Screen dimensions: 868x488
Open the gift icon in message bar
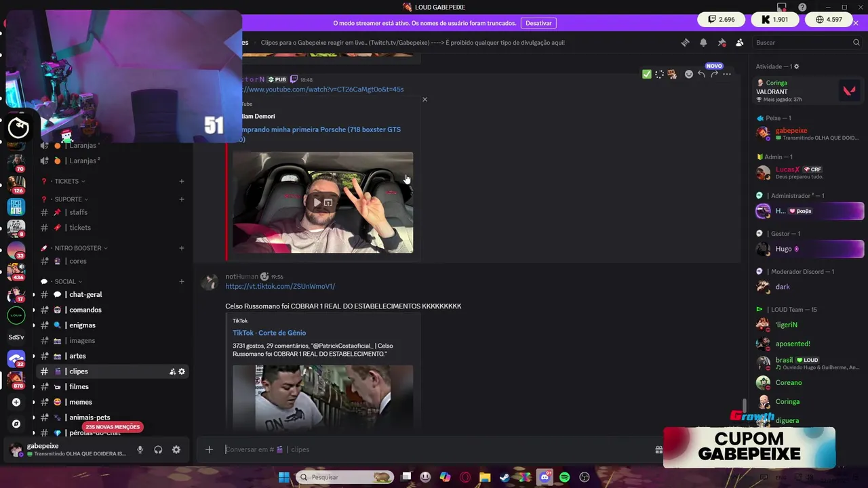point(658,449)
